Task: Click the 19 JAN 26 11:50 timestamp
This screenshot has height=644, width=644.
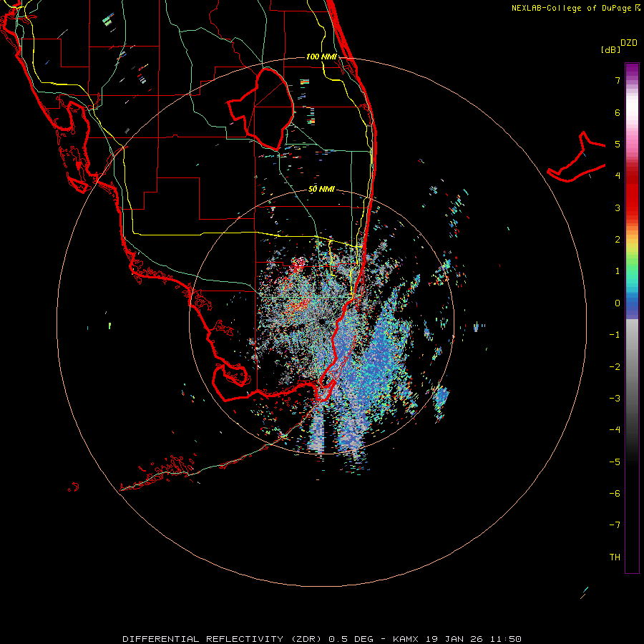Action: pyautogui.click(x=473, y=639)
